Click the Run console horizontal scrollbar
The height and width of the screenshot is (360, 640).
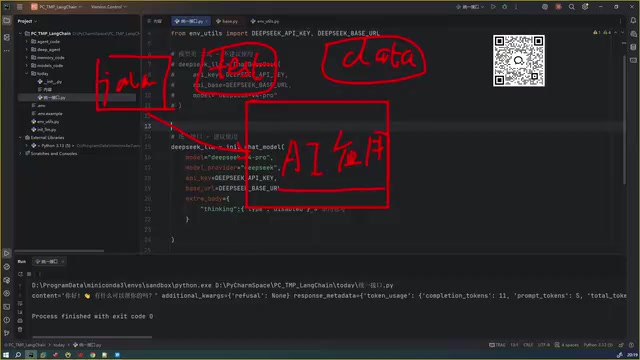coord(92,337)
